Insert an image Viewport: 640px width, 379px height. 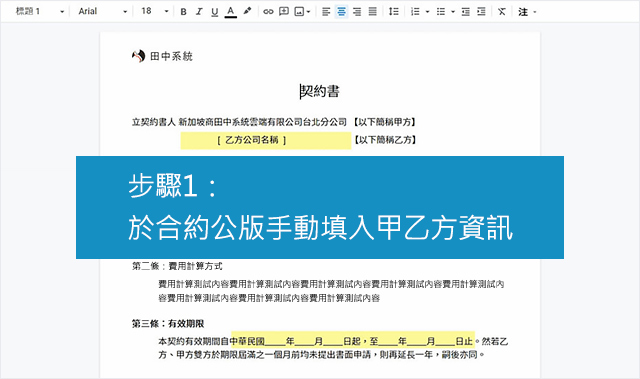pos(299,12)
